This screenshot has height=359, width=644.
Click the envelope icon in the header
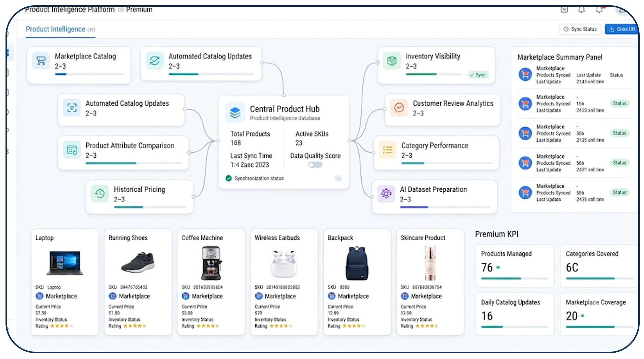[564, 10]
